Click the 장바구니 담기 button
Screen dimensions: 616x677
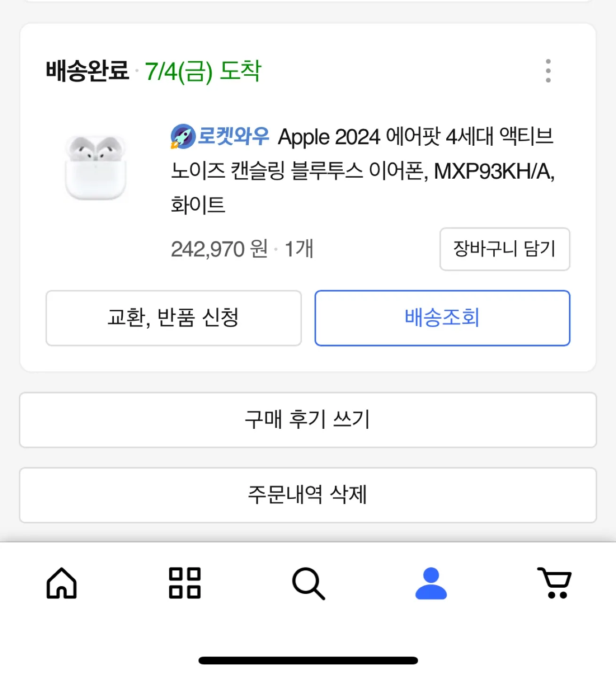click(505, 249)
